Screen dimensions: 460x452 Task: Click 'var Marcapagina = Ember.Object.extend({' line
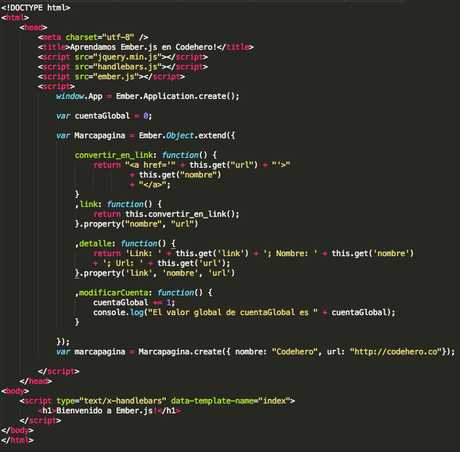146,136
